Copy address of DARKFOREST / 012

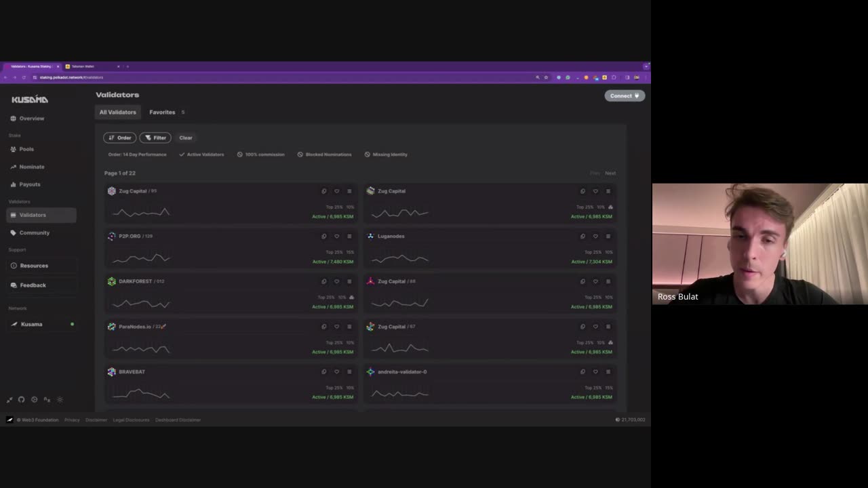[324, 281]
